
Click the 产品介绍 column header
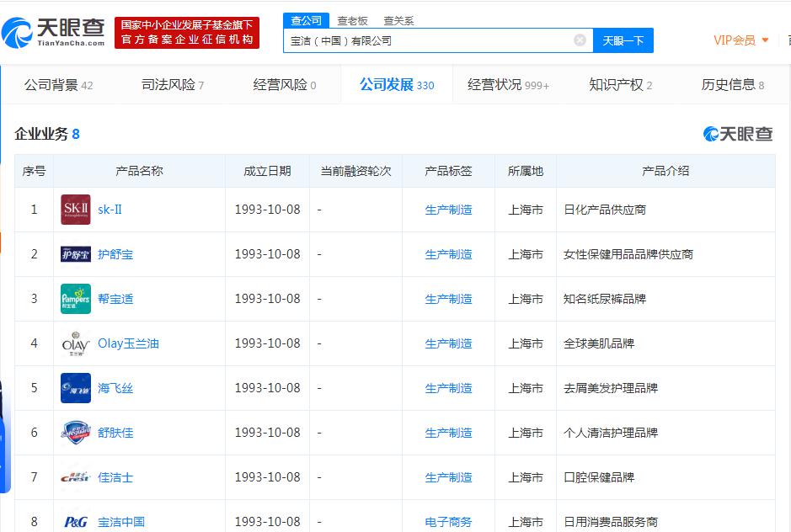tap(665, 171)
